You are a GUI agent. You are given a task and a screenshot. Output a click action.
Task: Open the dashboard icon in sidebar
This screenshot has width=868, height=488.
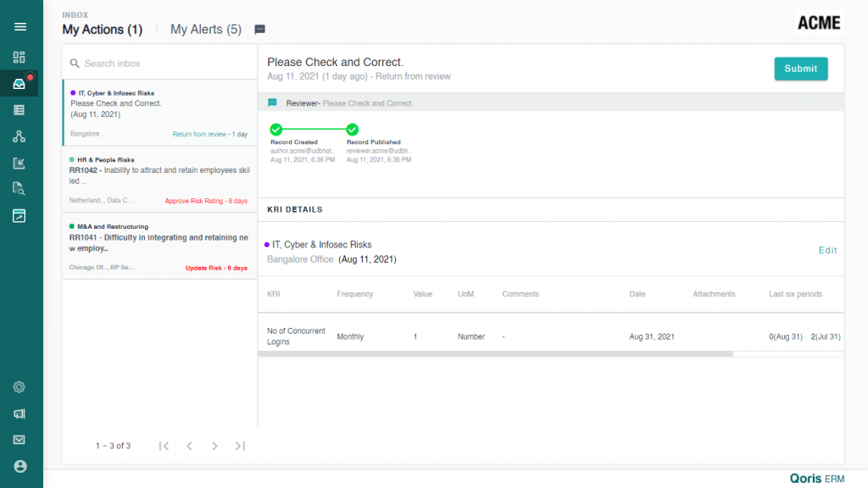(19, 57)
